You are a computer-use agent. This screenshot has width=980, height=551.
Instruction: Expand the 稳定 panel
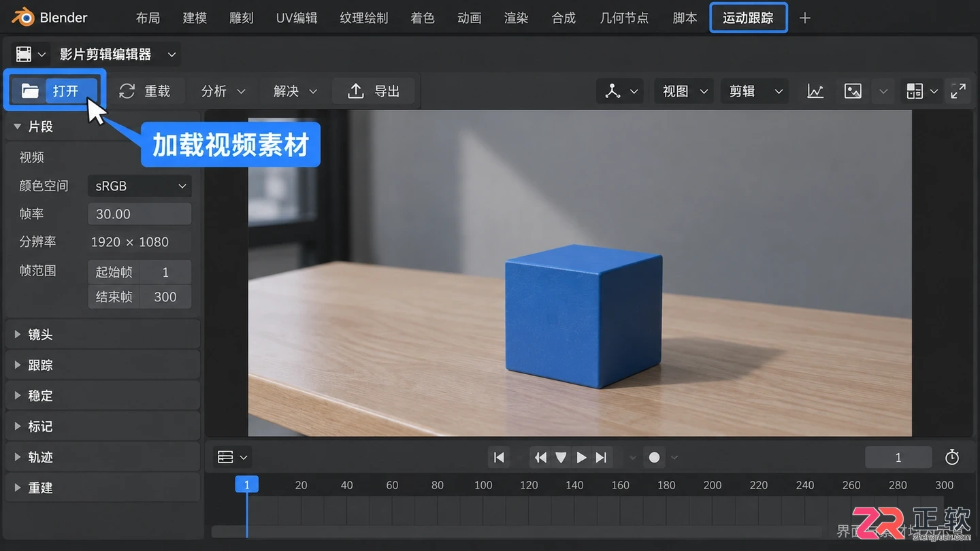[x=102, y=396]
